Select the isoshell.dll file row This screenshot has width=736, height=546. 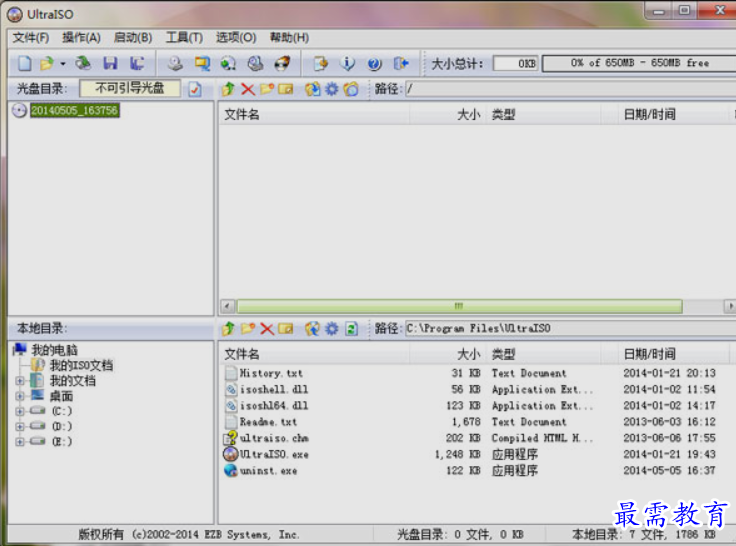[475, 390]
